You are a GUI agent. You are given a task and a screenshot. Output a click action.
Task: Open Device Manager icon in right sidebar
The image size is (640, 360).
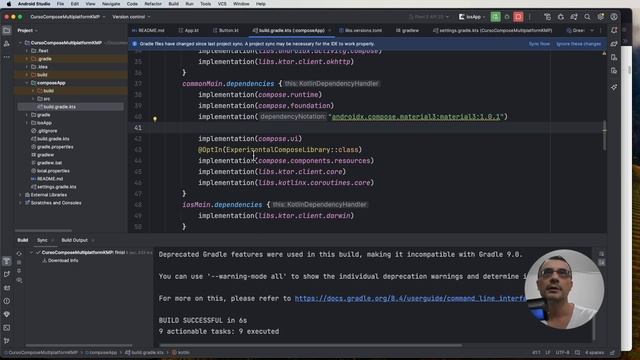point(614,58)
